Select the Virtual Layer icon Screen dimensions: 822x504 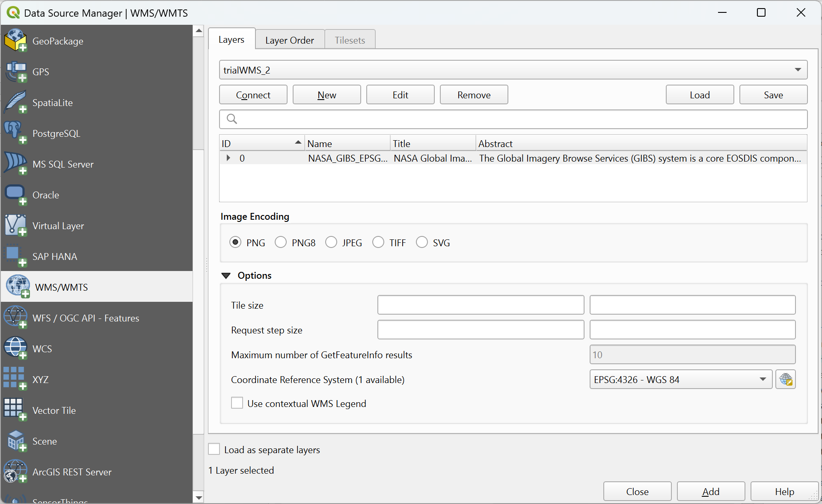pos(15,225)
